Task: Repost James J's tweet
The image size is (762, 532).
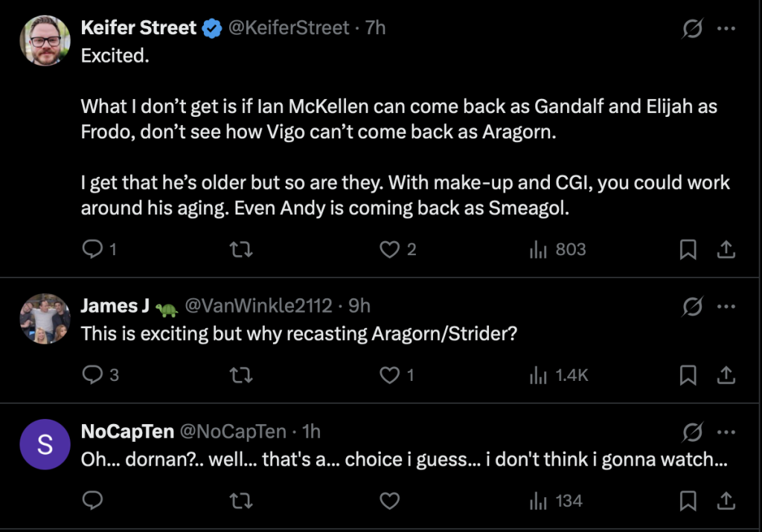Action: tap(242, 376)
